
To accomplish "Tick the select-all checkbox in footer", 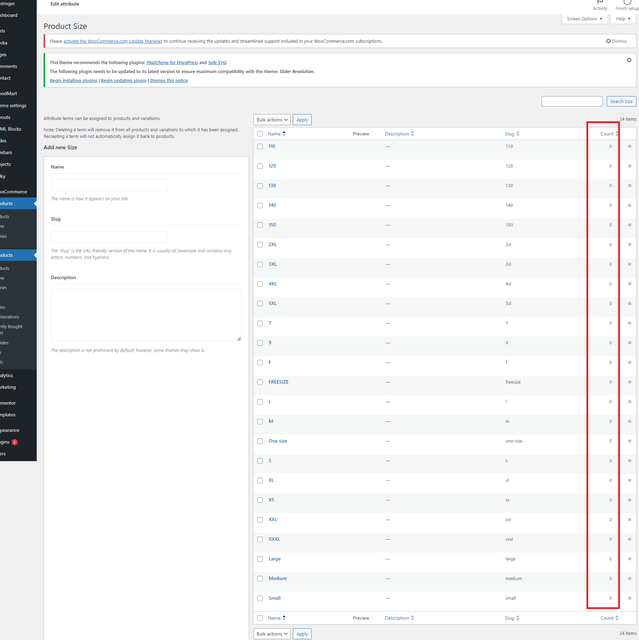I will [260, 618].
